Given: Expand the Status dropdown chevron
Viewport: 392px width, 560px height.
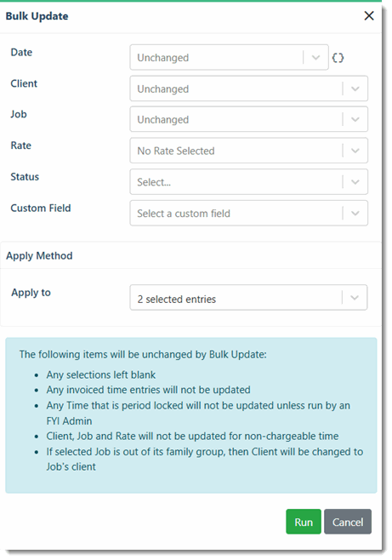Looking at the screenshot, I should 355,182.
